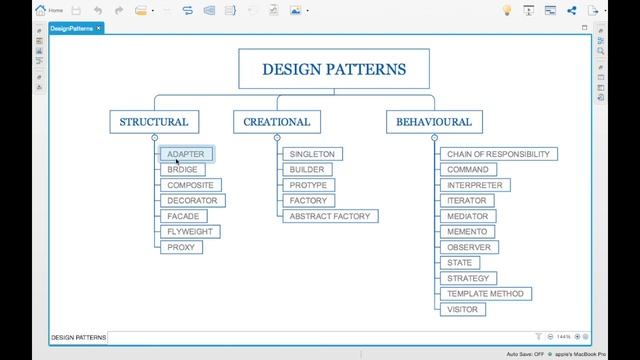Select the BUILDER subtopic
Image resolution: width=640 pixels, height=360 pixels.
pyautogui.click(x=307, y=170)
